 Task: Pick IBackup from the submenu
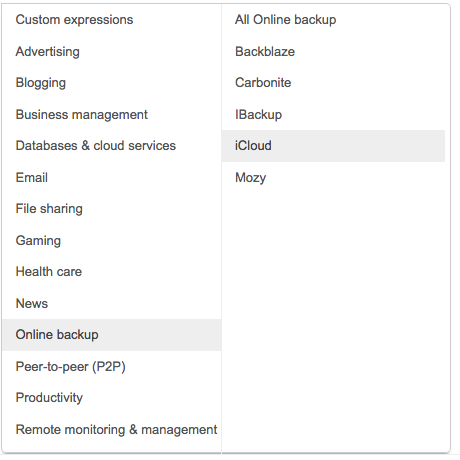point(333,114)
